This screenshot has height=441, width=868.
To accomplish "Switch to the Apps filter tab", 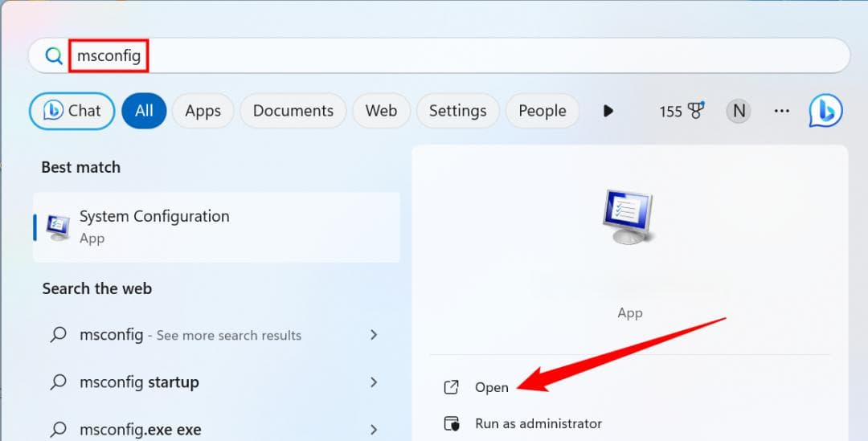I will pos(203,111).
